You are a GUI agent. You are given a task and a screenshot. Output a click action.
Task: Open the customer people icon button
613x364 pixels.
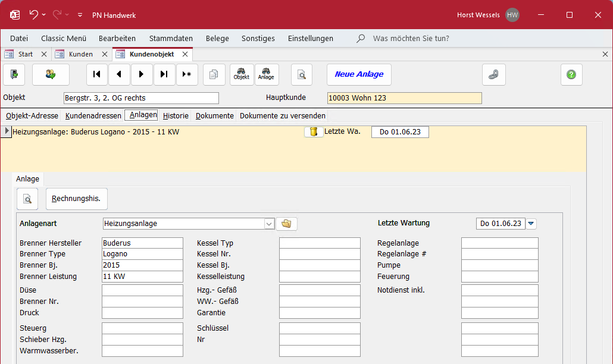point(51,74)
